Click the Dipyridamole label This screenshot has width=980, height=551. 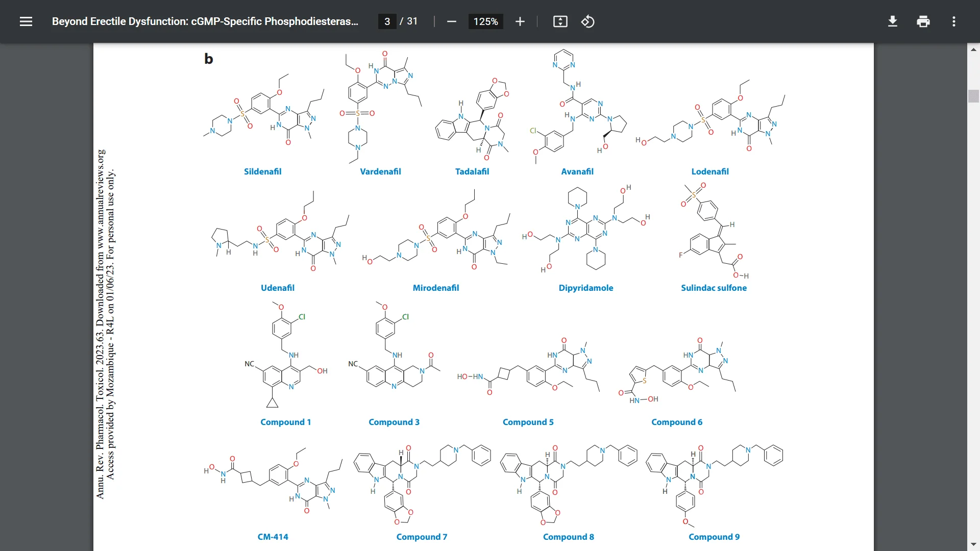586,288
